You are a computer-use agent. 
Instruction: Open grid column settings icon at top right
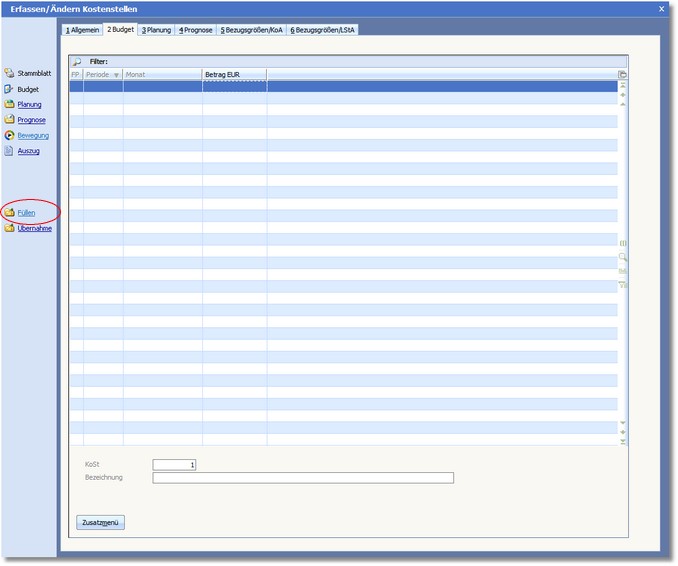click(622, 75)
